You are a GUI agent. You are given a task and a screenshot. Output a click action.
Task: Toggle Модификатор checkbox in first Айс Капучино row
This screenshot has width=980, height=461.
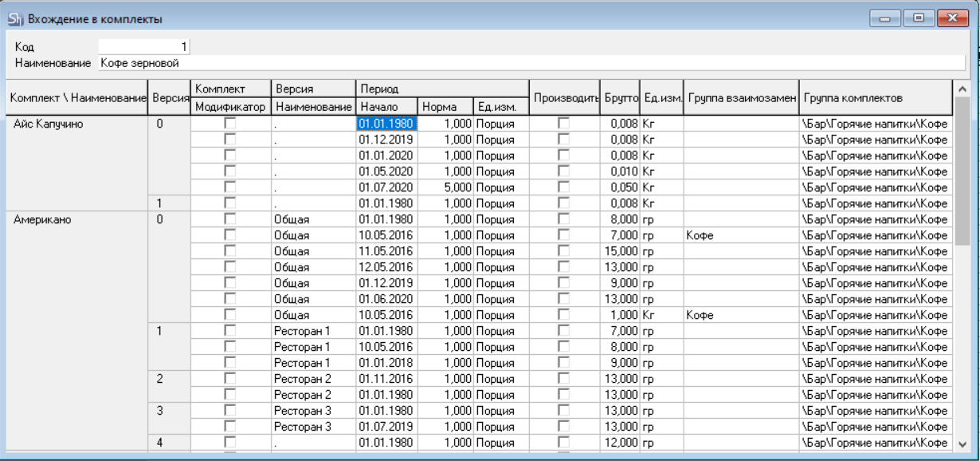pos(230,124)
